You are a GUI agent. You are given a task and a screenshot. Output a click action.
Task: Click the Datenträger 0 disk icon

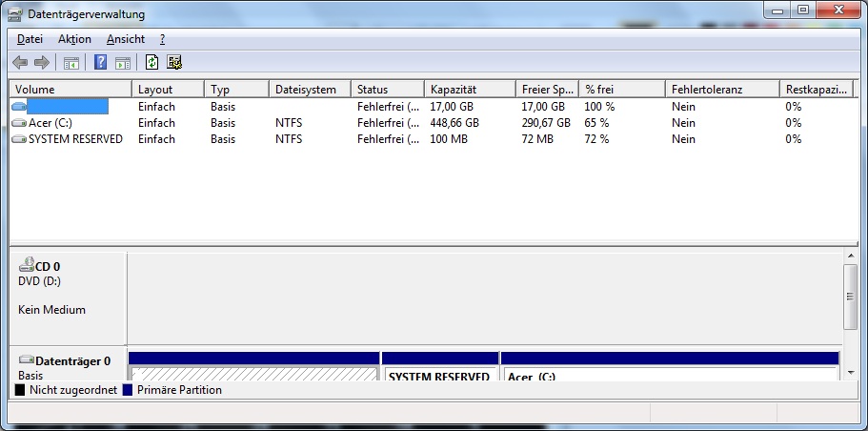(x=26, y=360)
